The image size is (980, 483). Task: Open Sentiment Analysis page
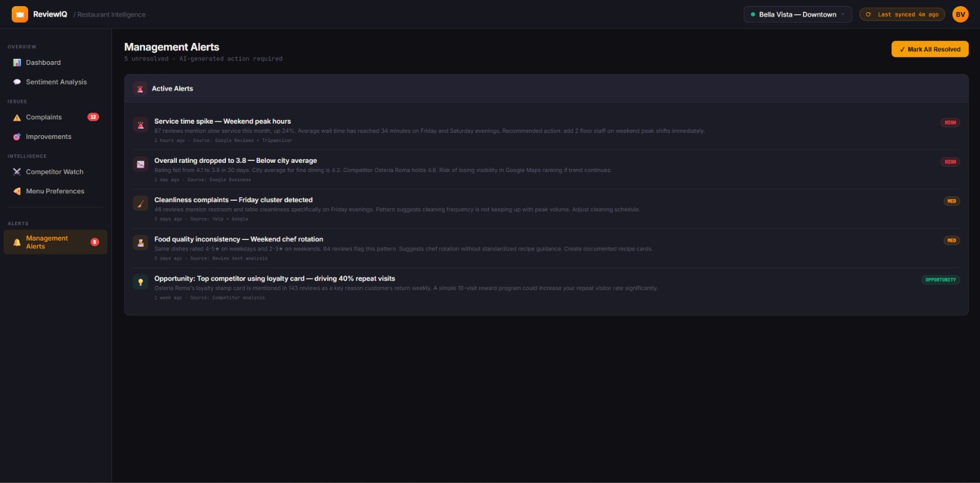pyautogui.click(x=55, y=82)
